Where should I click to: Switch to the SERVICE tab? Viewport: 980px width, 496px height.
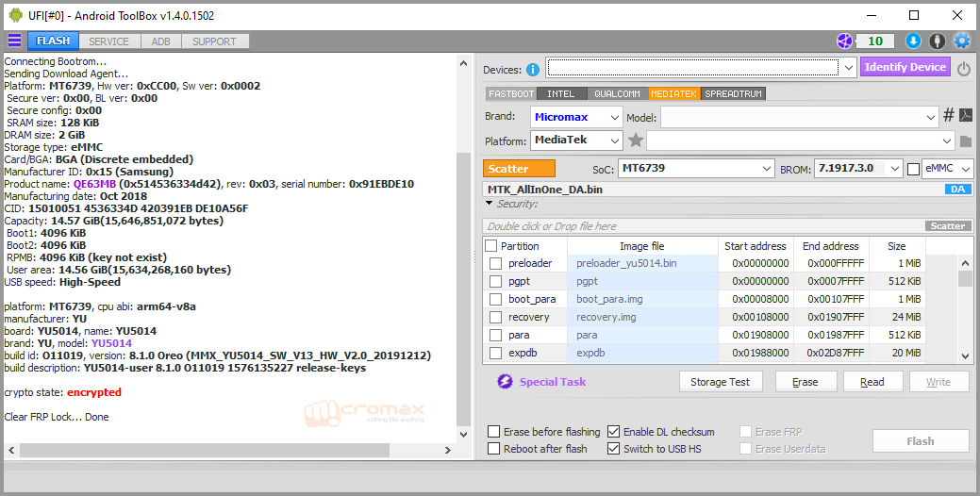(x=108, y=41)
